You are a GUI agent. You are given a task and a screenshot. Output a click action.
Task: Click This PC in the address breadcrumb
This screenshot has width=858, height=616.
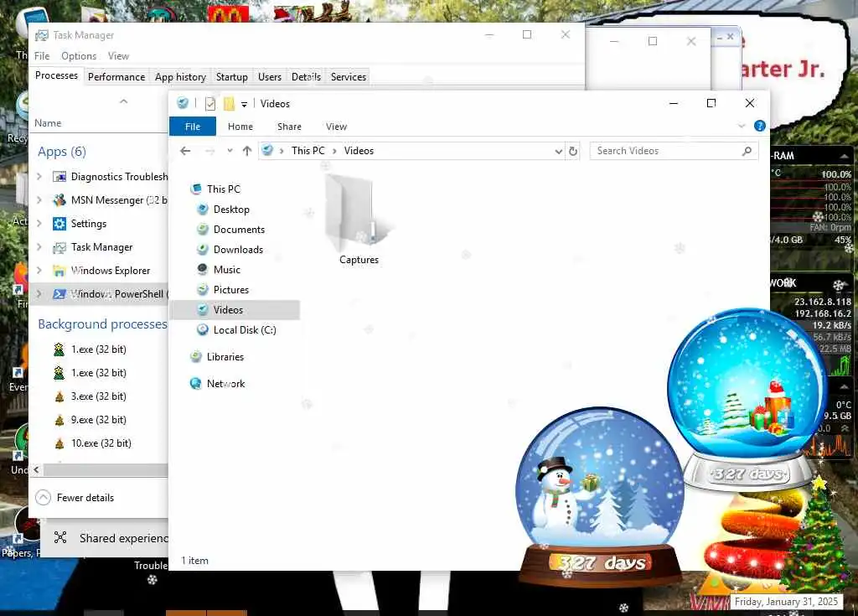coord(308,151)
